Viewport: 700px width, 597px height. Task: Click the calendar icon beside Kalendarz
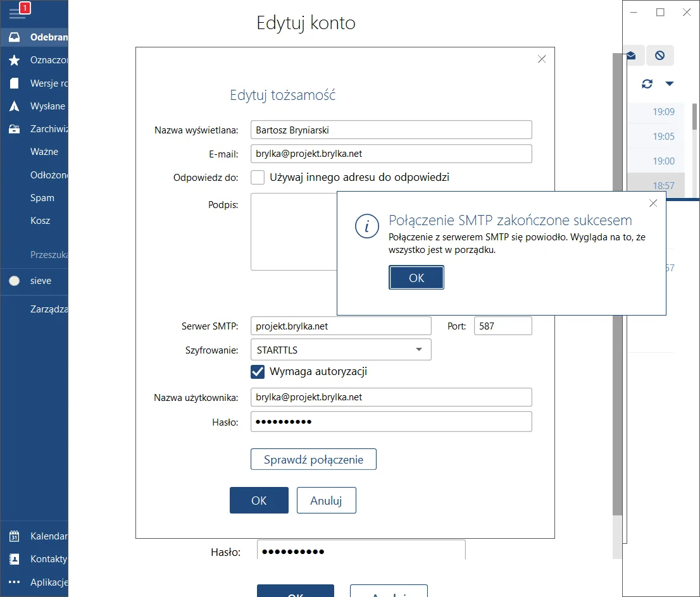coord(15,536)
